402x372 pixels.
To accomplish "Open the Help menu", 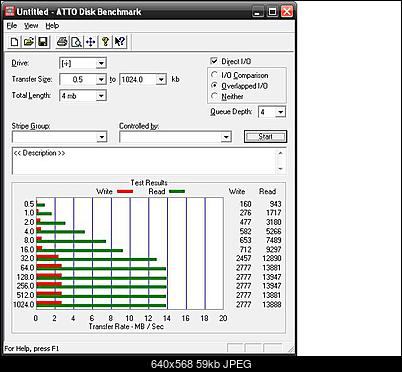I will pyautogui.click(x=52, y=26).
